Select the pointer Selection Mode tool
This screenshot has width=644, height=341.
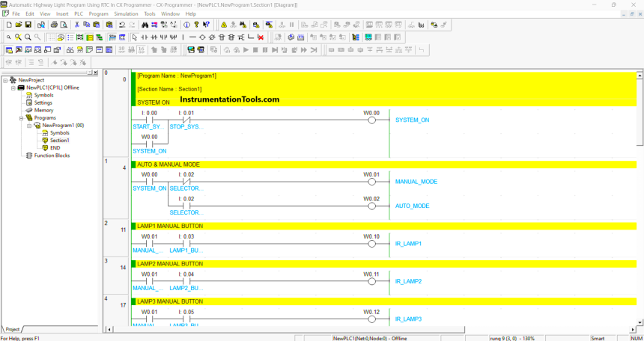(x=134, y=37)
